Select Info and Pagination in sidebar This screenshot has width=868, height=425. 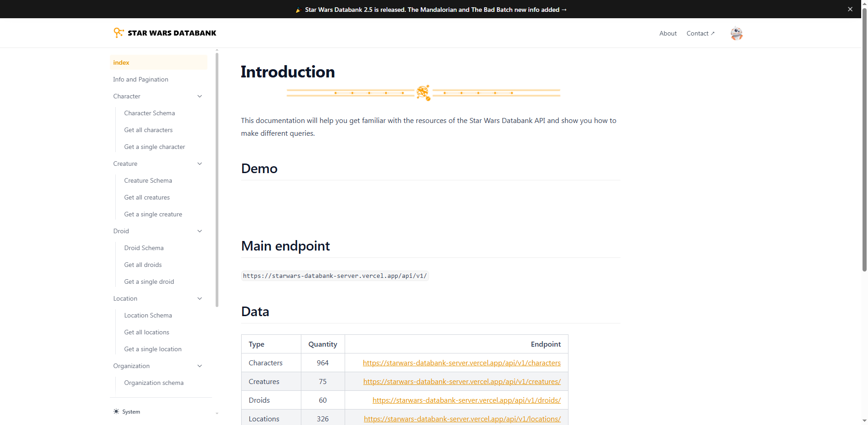point(140,79)
